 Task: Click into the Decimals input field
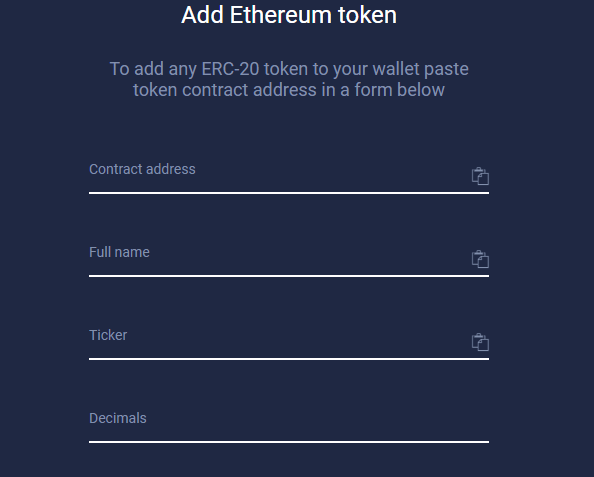289,425
